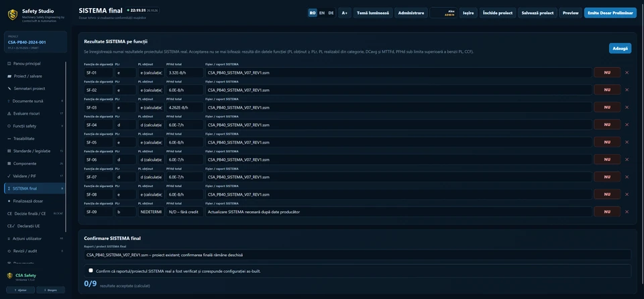Delete the SF-08 row with X
The width and height of the screenshot is (644, 299).
click(x=627, y=194)
